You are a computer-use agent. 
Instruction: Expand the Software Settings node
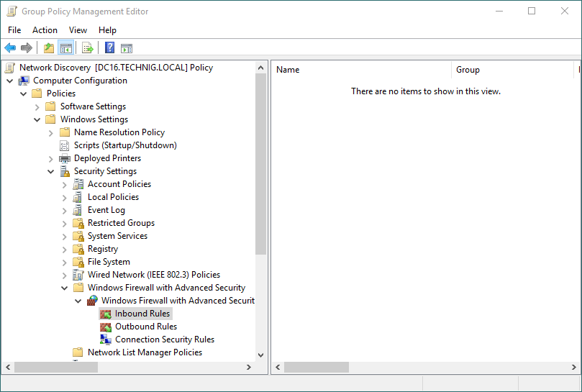[x=37, y=107]
